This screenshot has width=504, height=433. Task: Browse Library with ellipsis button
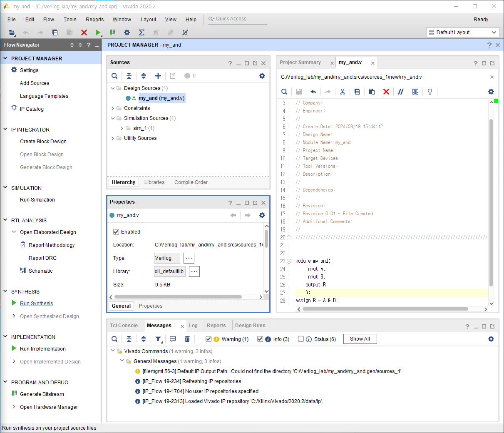coord(194,271)
